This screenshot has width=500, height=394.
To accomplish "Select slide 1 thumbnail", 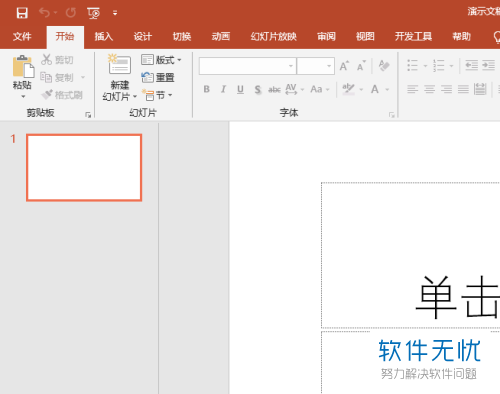I will coord(84,168).
